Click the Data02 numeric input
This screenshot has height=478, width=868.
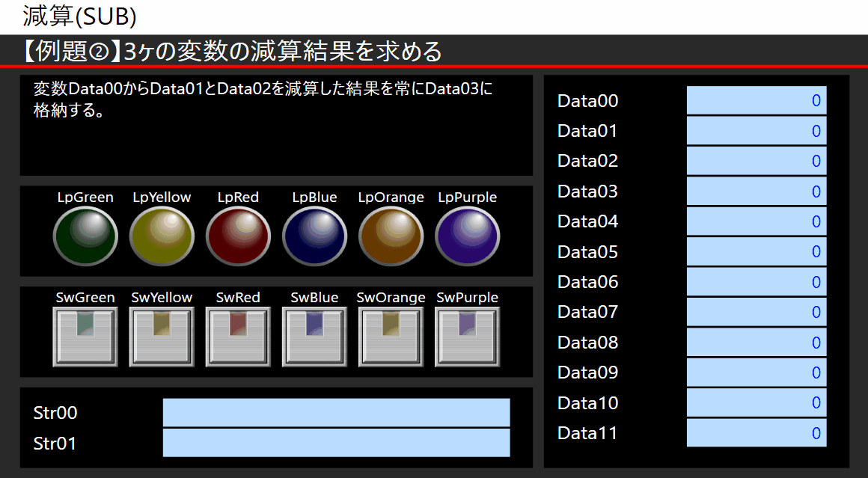(756, 161)
